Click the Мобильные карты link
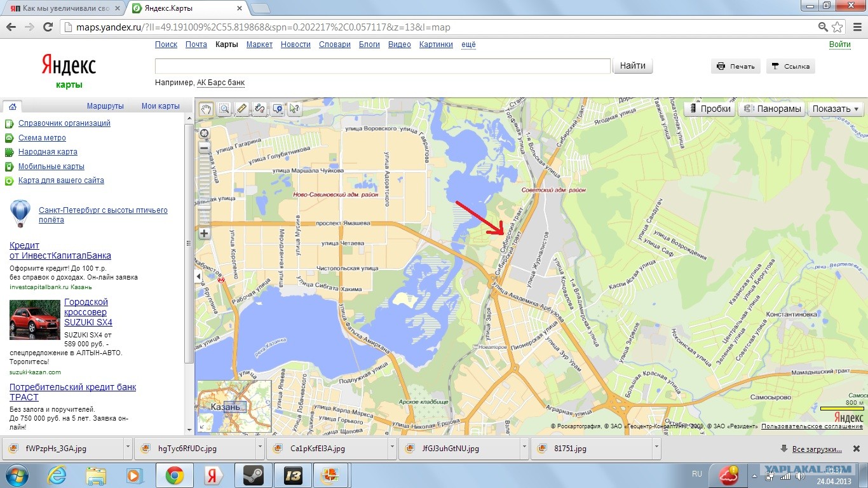Image resolution: width=868 pixels, height=488 pixels. [51, 166]
